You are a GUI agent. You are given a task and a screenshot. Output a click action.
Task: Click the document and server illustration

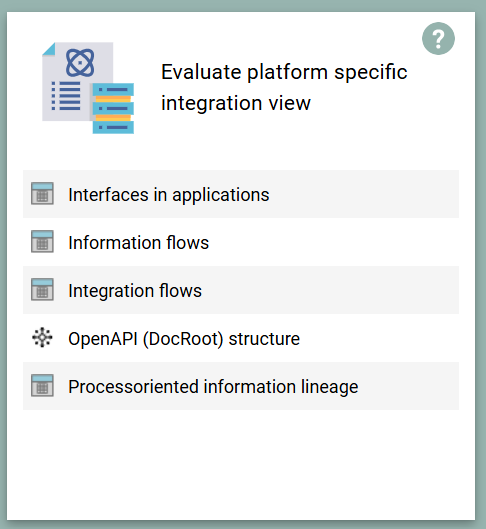pyautogui.click(x=88, y=88)
